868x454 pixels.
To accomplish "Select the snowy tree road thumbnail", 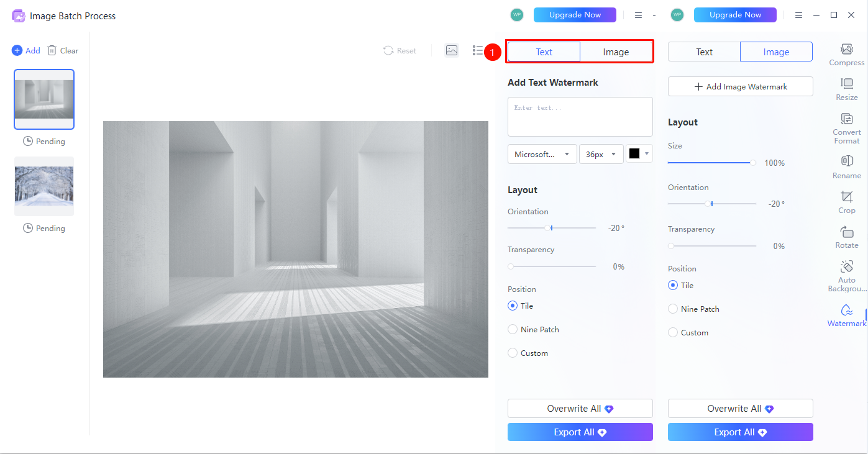I will [44, 186].
